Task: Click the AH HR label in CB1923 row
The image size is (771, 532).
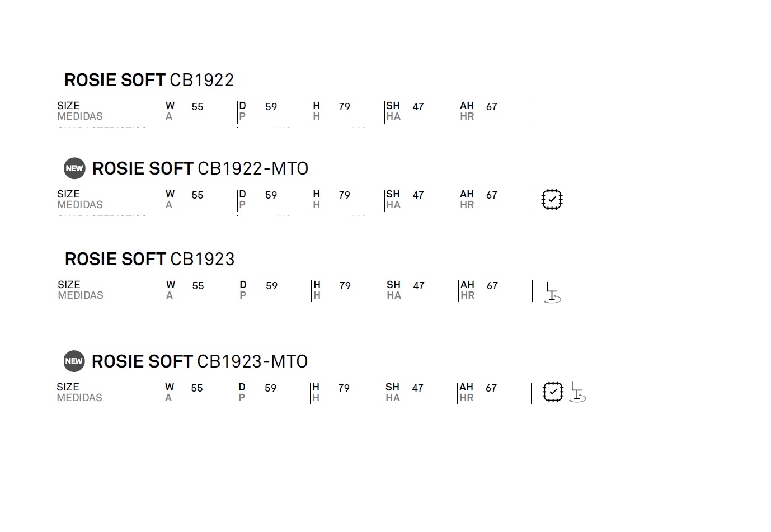Action: 467,290
